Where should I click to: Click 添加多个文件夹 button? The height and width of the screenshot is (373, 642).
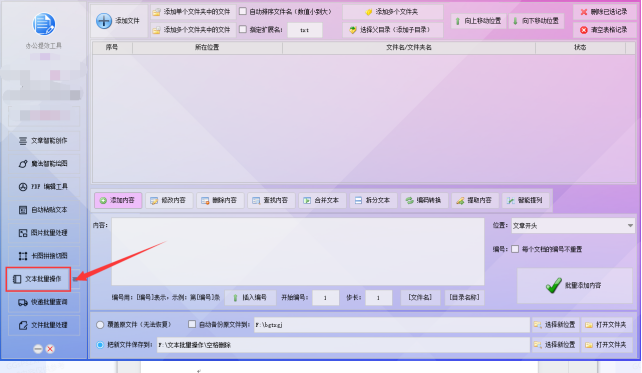[x=392, y=12]
